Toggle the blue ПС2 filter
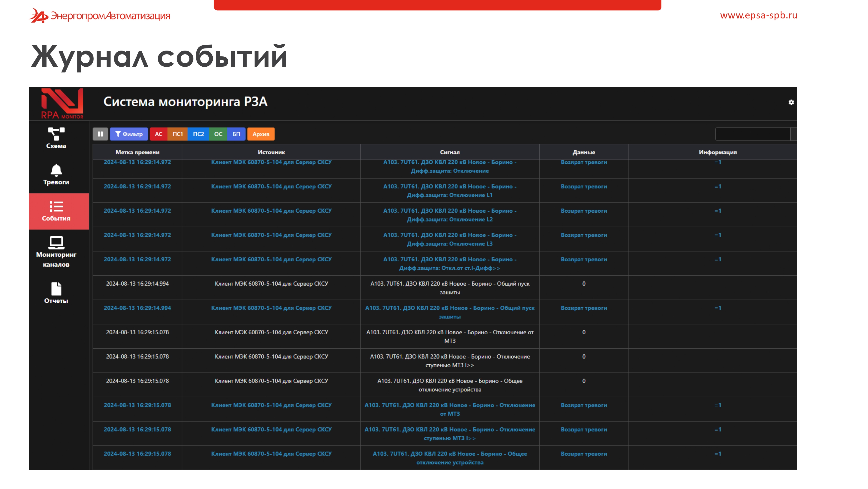The width and height of the screenshot is (868, 489). pyautogui.click(x=198, y=134)
